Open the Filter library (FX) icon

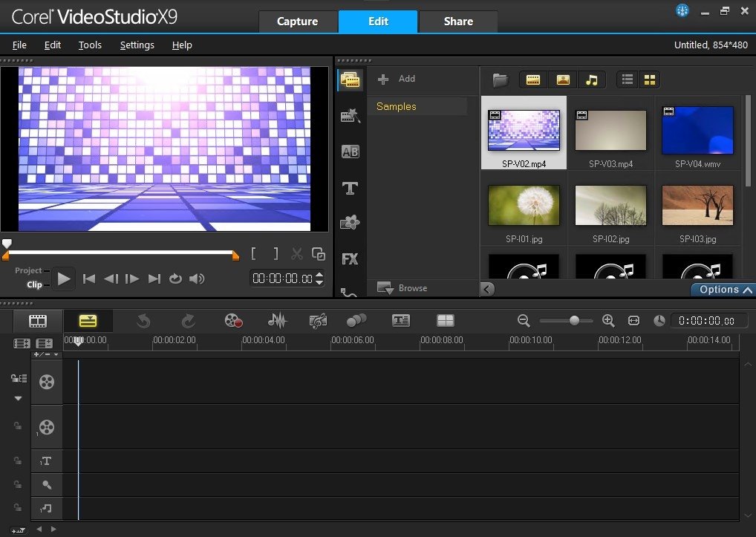pos(350,259)
